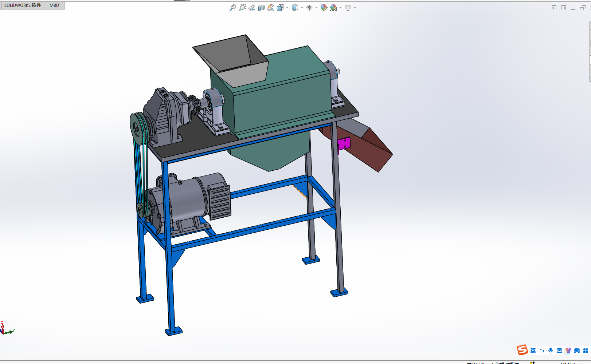Toggle the Section View tool
591x364 pixels.
(x=261, y=8)
